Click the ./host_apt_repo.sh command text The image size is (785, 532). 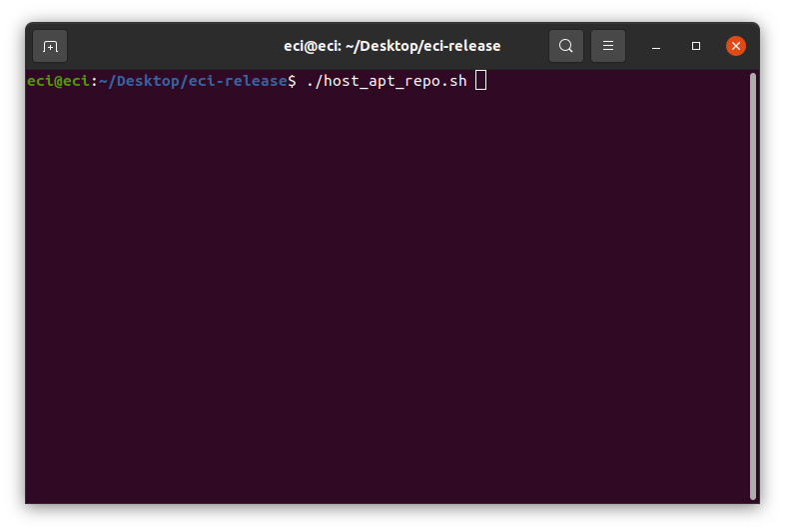tap(387, 81)
